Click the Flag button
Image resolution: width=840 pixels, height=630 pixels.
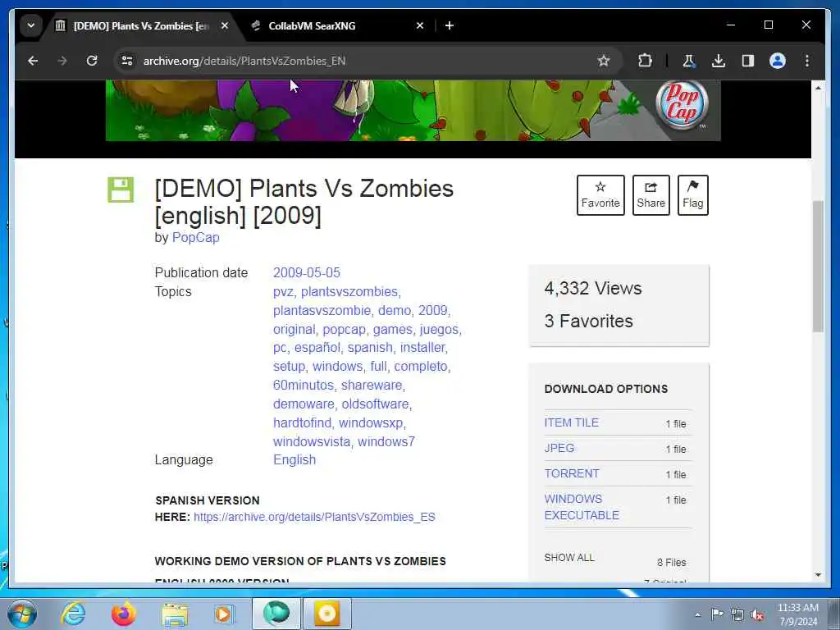pos(692,195)
